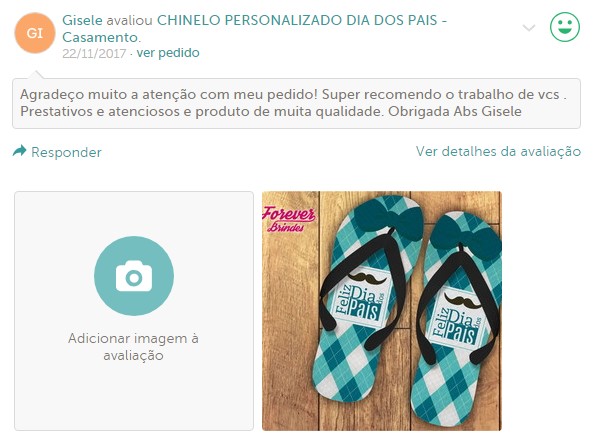Click the gray add-image upload panel

[134, 311]
